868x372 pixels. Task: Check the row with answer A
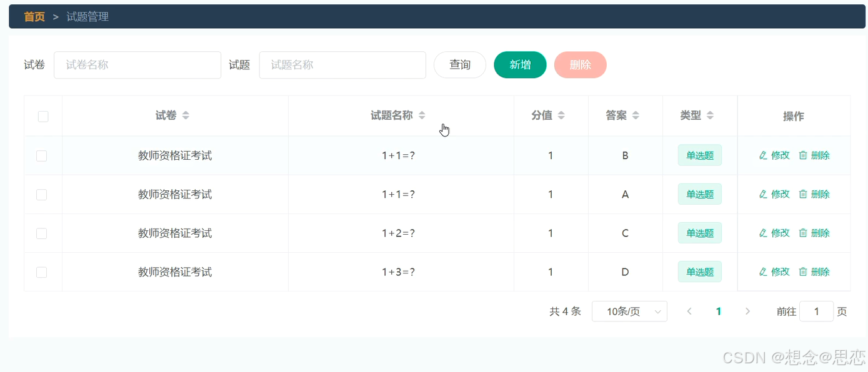(41, 195)
